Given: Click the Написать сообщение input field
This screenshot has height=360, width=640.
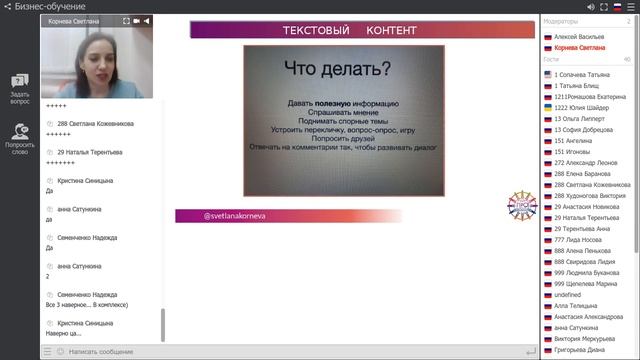Looking at the screenshot, I should [294, 351].
